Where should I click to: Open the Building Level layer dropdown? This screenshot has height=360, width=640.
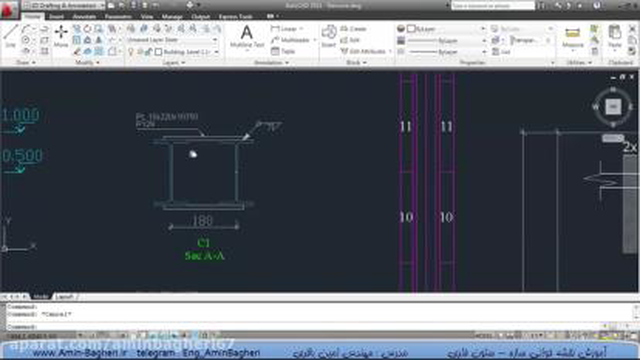click(x=187, y=52)
